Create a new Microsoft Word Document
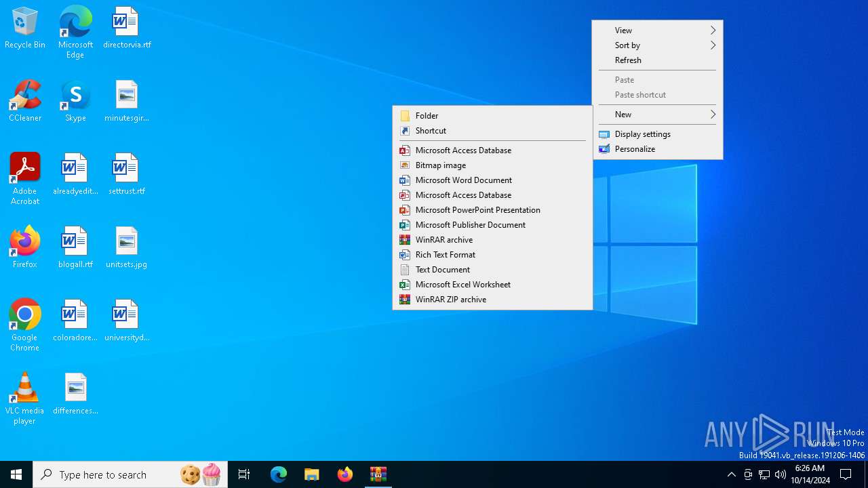The height and width of the screenshot is (488, 868). (x=492, y=180)
